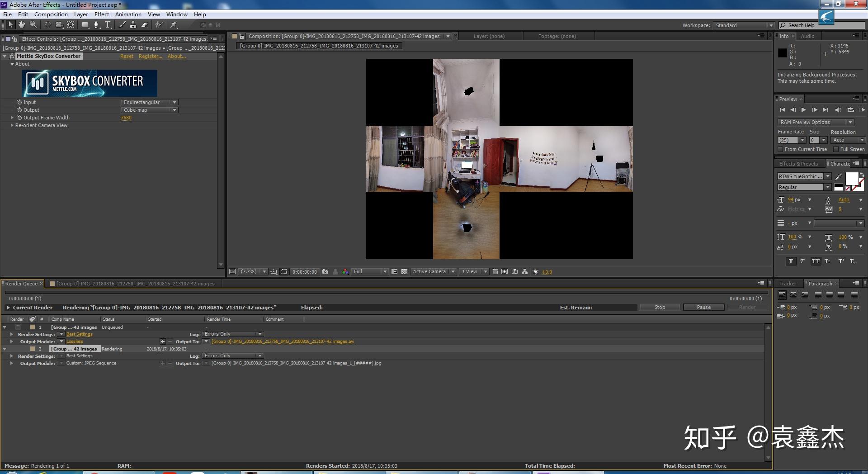The height and width of the screenshot is (474, 868).
Task: Enable Full Screen preview checkbox
Action: point(836,149)
